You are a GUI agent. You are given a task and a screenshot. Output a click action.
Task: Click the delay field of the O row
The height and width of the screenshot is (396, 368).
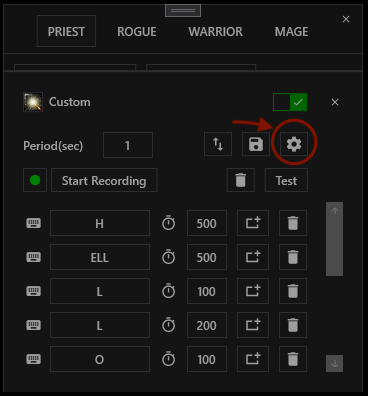pos(207,359)
